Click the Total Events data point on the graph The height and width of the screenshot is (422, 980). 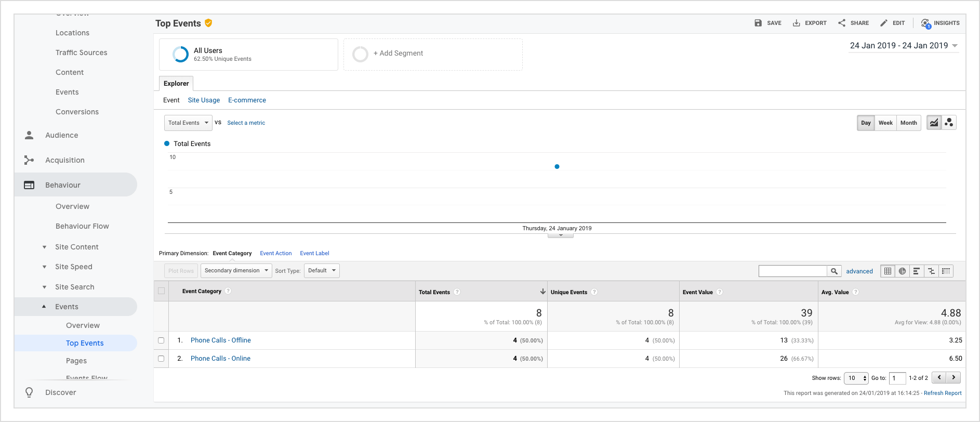pyautogui.click(x=557, y=167)
